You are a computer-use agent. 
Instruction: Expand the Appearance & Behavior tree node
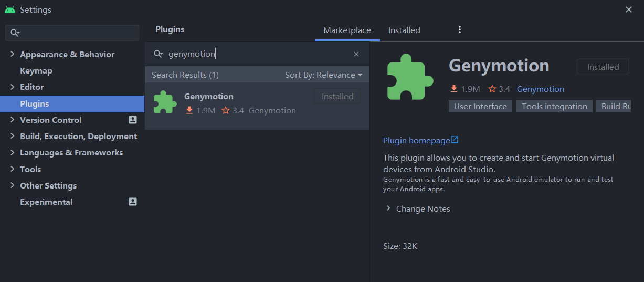pyautogui.click(x=12, y=54)
